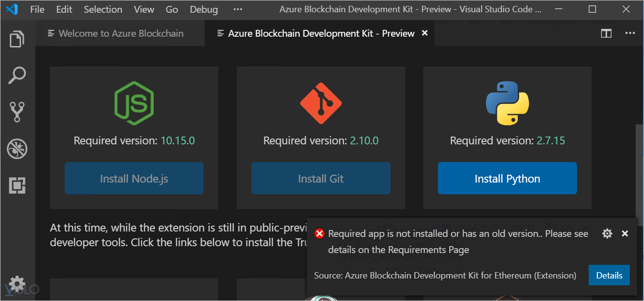
Task: Close Azure Blockchain Development Kit tab
Action: [x=425, y=33]
